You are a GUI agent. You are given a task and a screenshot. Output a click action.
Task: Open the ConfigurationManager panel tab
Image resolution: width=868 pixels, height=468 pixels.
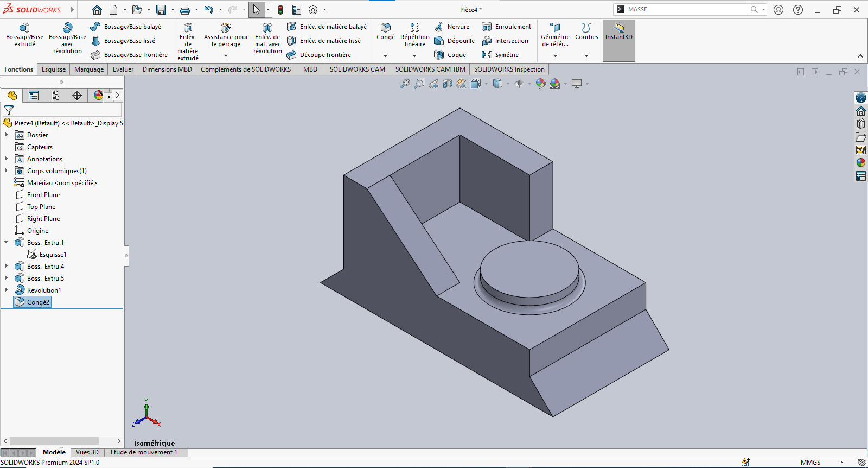(x=55, y=96)
